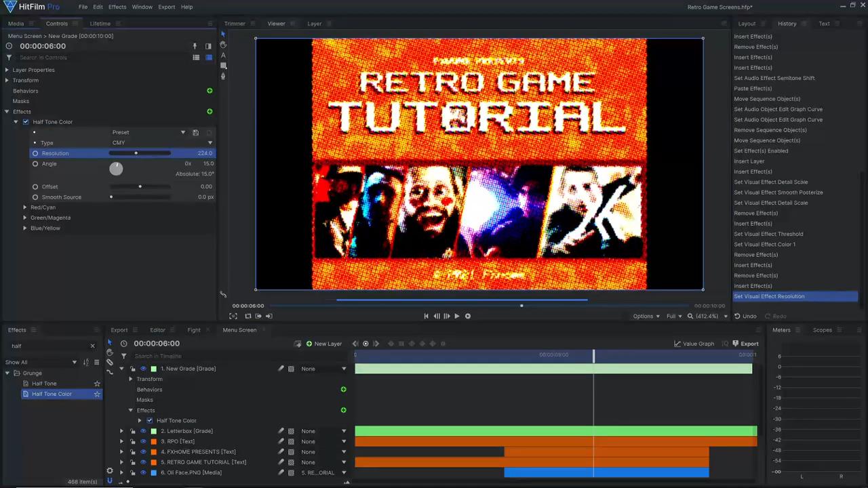868x488 pixels.
Task: Click the New Layer button
Action: [x=324, y=344]
